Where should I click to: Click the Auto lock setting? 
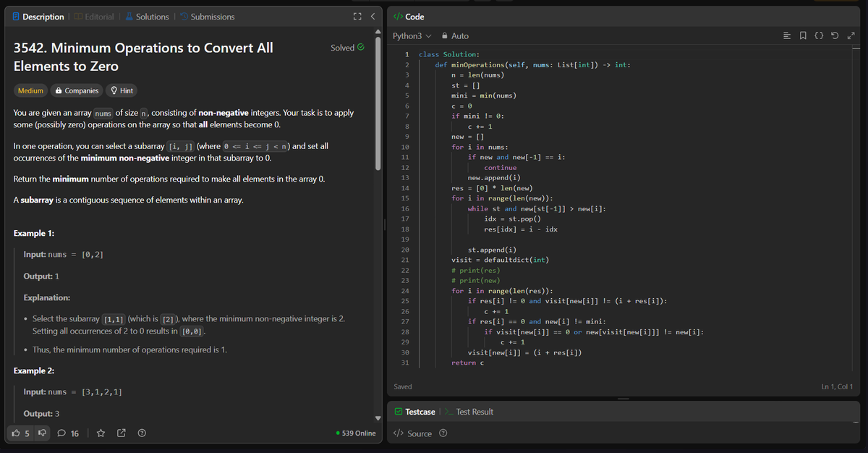pos(455,35)
